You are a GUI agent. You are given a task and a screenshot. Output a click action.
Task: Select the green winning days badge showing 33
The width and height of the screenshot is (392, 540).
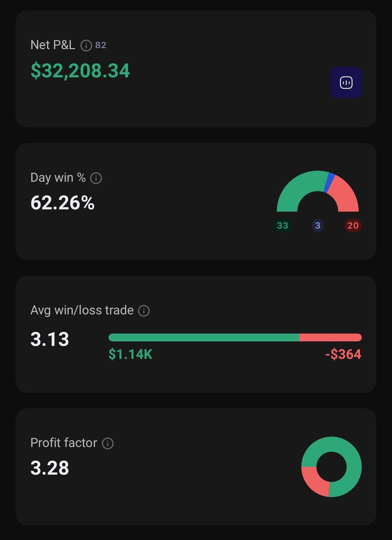pyautogui.click(x=282, y=226)
